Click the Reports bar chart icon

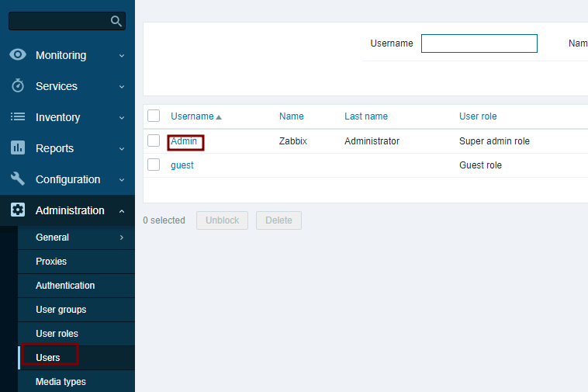pyautogui.click(x=17, y=148)
